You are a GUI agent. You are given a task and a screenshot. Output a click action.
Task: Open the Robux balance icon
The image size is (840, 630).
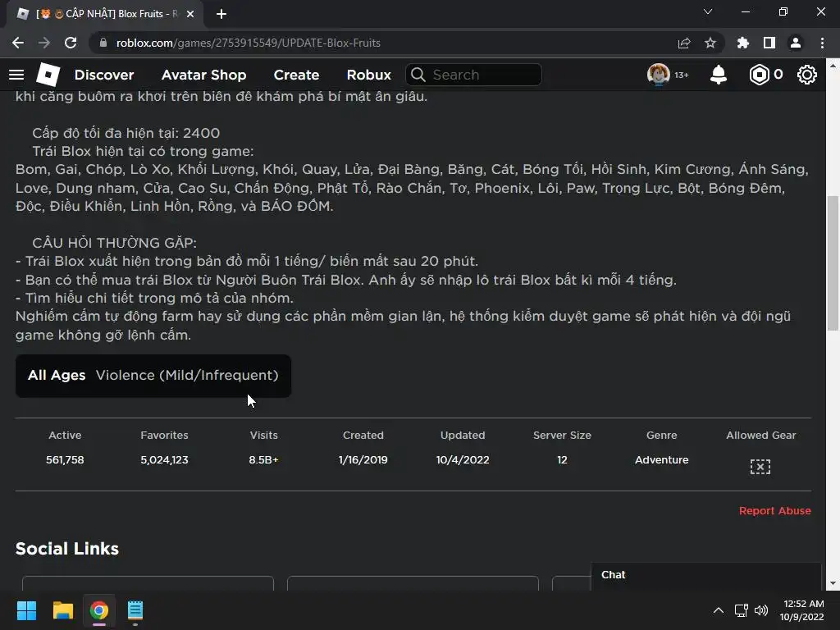point(759,75)
